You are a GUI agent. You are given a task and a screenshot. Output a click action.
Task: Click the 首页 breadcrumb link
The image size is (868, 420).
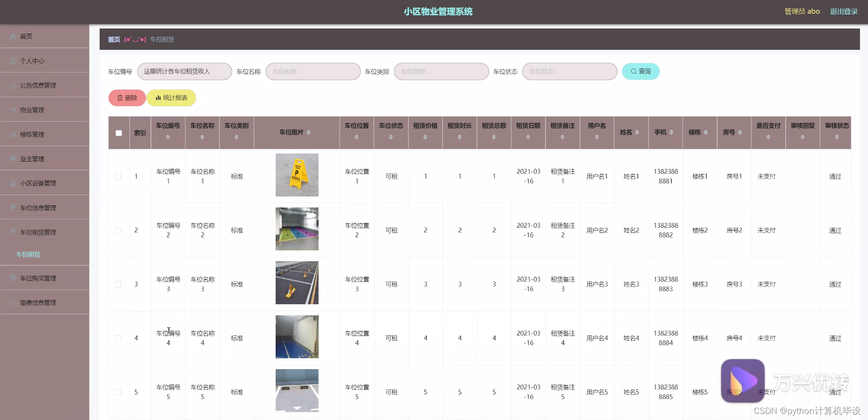(113, 39)
